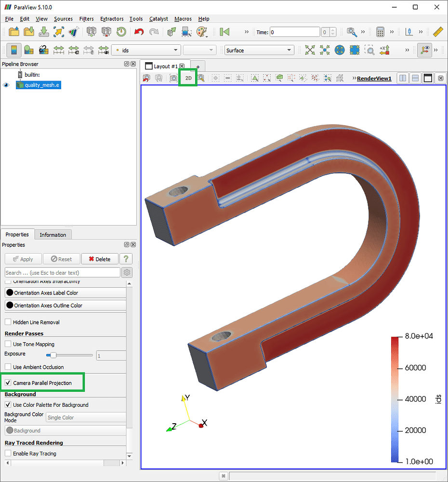This screenshot has height=482, width=448.
Task: Enable Use Tone Mapping checkbox
Action: tap(8, 344)
